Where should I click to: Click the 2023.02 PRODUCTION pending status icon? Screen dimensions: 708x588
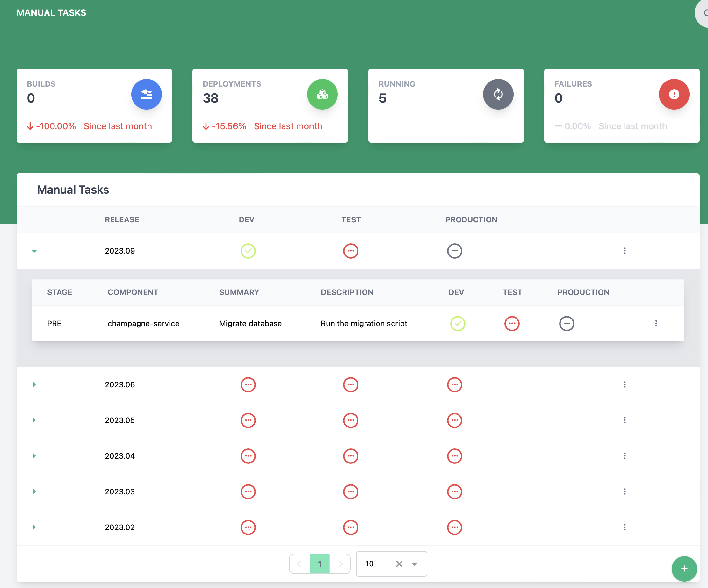tap(454, 527)
